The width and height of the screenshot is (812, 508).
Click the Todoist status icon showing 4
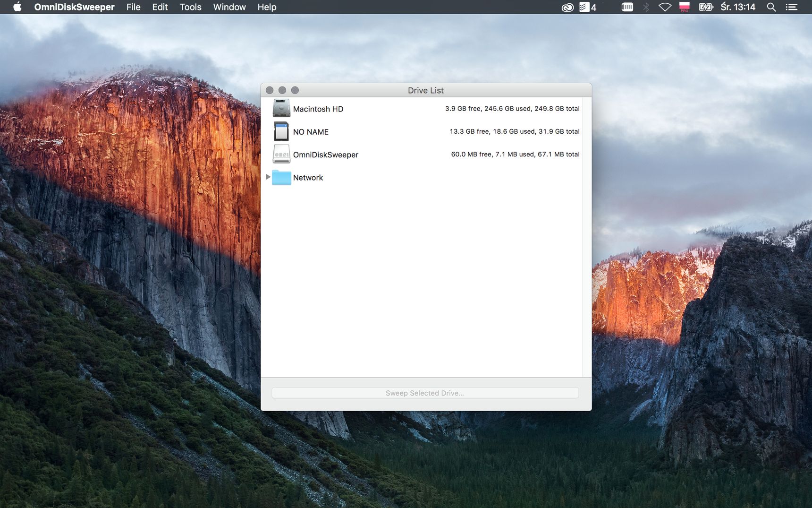click(588, 7)
